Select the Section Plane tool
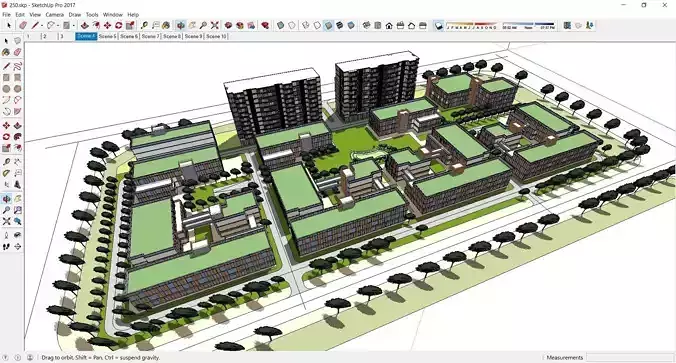 pyautogui.click(x=17, y=246)
